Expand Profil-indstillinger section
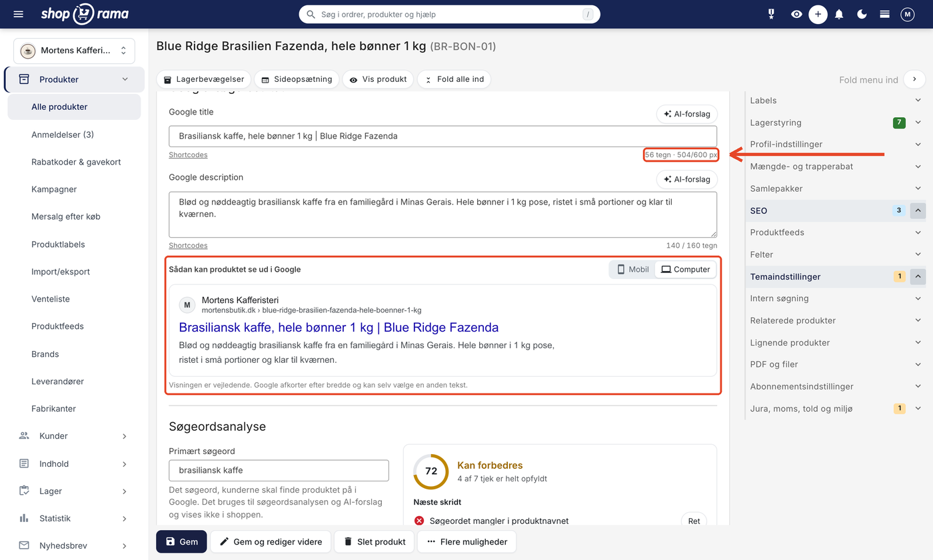 pyautogui.click(x=836, y=144)
